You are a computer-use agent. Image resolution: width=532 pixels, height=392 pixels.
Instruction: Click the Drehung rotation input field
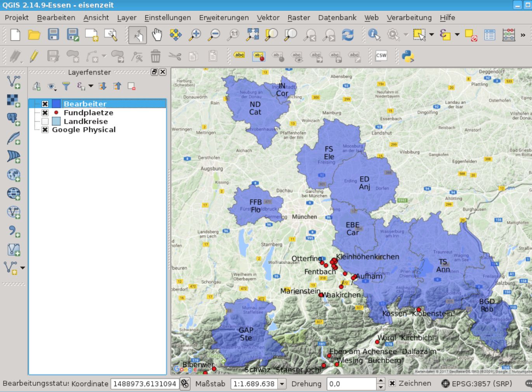(352, 384)
